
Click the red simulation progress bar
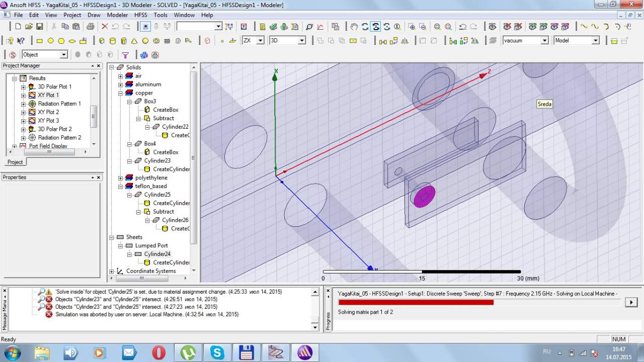416,302
